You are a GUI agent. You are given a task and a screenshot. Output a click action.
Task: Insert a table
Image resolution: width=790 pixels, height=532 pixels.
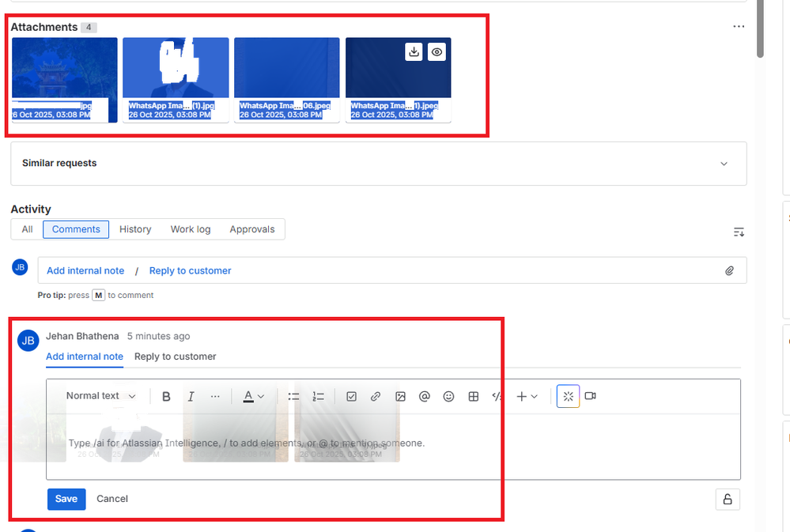[474, 397]
